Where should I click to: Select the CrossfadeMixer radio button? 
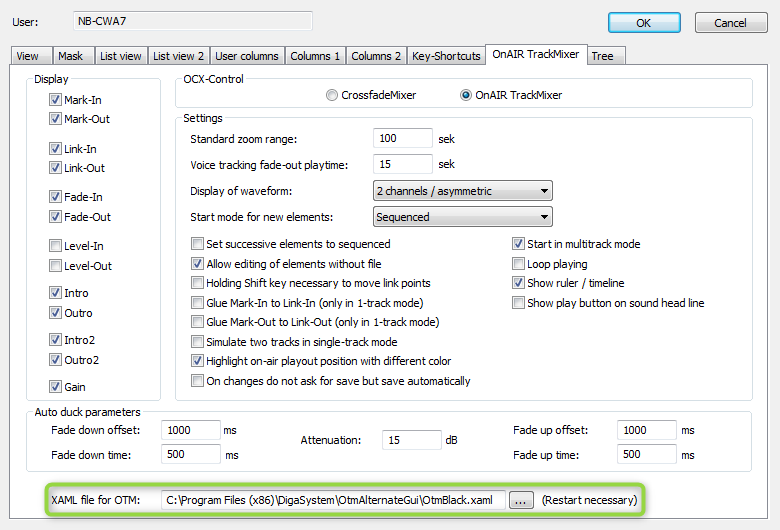(332, 95)
